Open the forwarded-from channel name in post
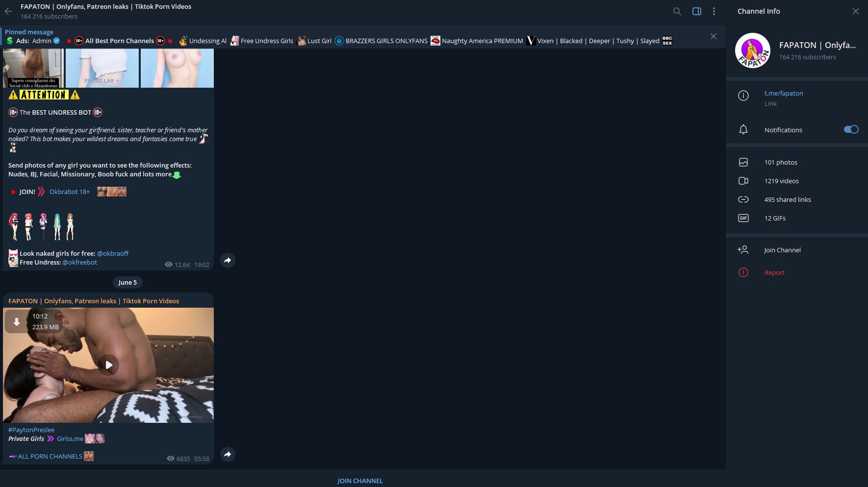Screen dimensions: 868x487 pyautogui.click(x=94, y=301)
